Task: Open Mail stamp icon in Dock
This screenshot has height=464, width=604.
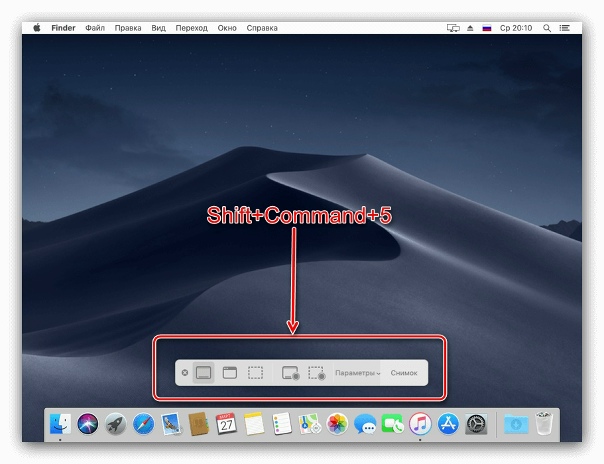Action: 171,424
